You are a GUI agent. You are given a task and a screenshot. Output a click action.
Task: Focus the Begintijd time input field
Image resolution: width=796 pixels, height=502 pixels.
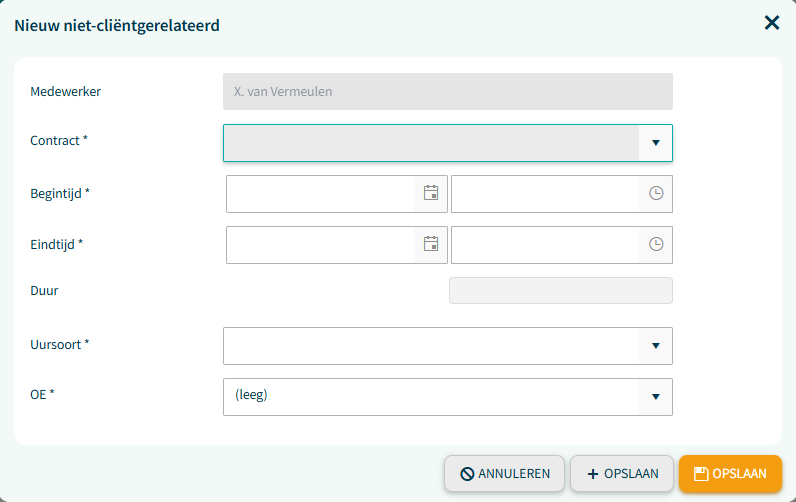pyautogui.click(x=545, y=194)
